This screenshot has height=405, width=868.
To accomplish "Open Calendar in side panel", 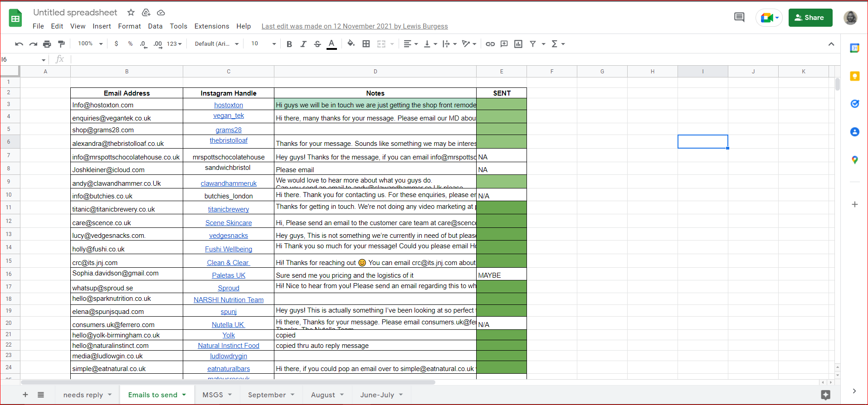I will (x=854, y=48).
